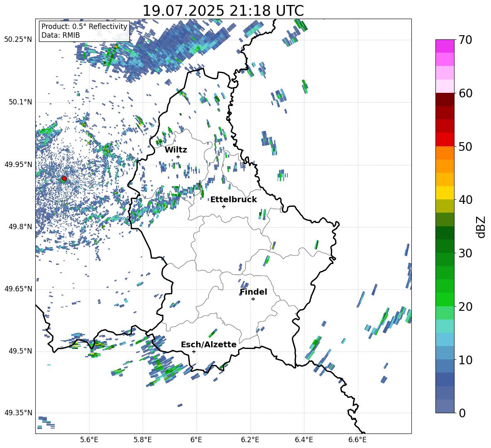Click the 5.8°E longitude label
491x448 pixels.
pos(143,440)
